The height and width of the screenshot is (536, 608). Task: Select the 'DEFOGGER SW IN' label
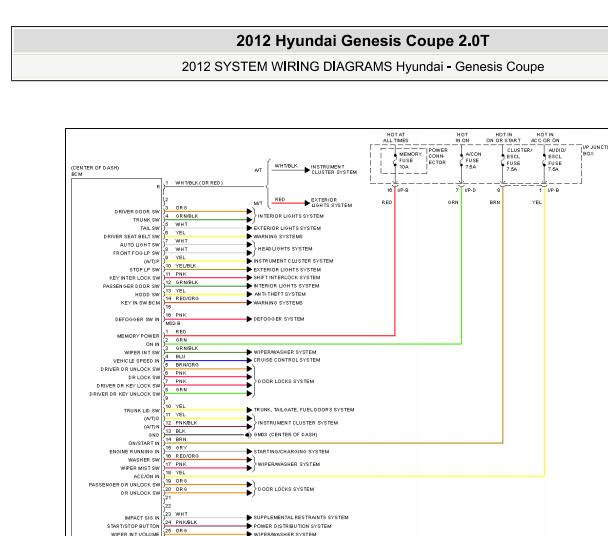137,320
